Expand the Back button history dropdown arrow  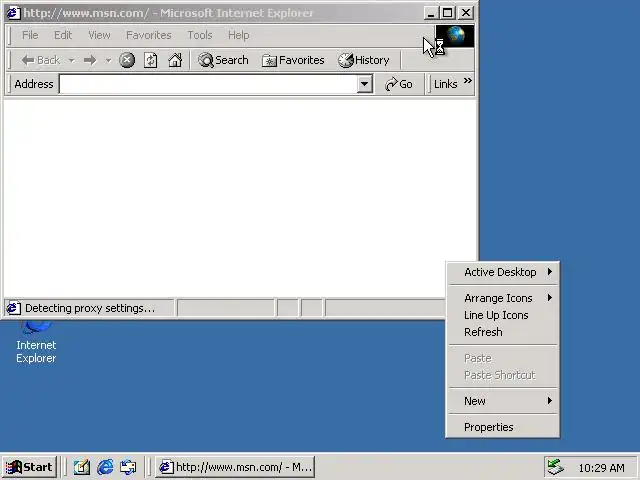click(x=71, y=60)
